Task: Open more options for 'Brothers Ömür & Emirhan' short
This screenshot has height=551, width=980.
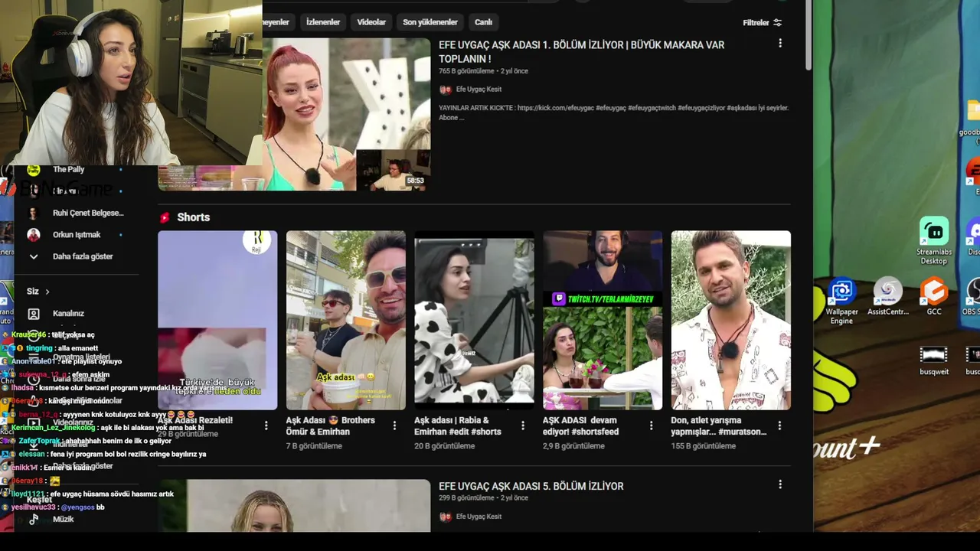Action: click(394, 425)
